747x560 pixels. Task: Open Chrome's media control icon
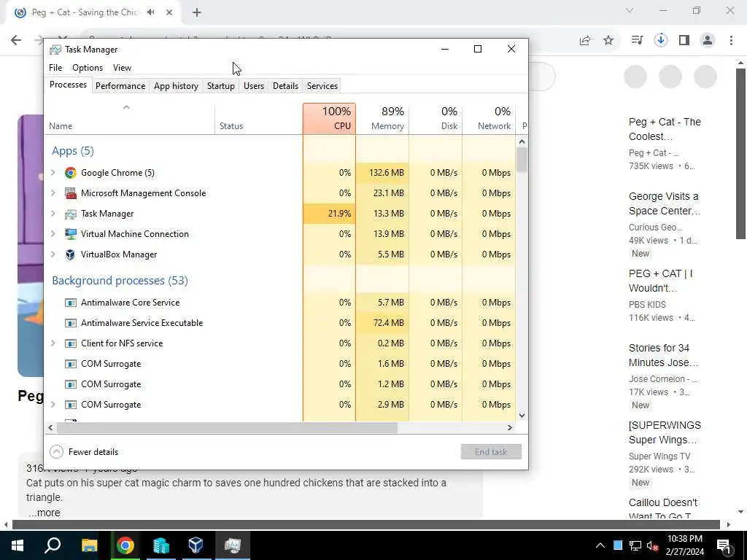pos(637,41)
